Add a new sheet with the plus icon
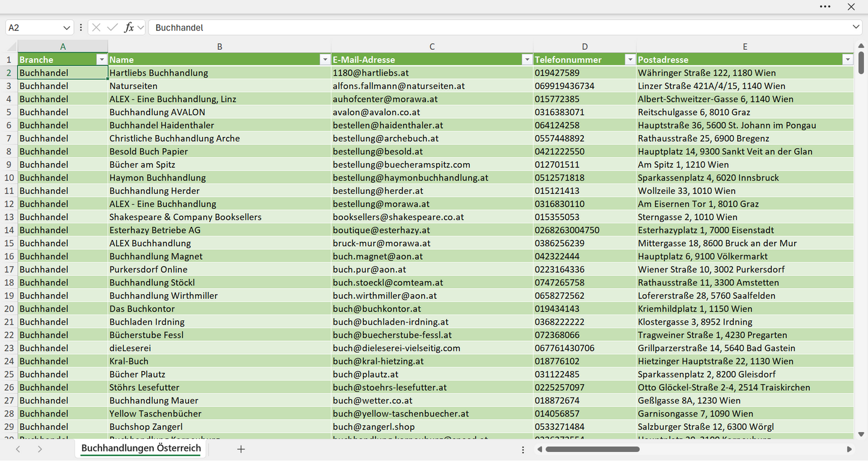Screen dimensions: 868x461 [241, 449]
